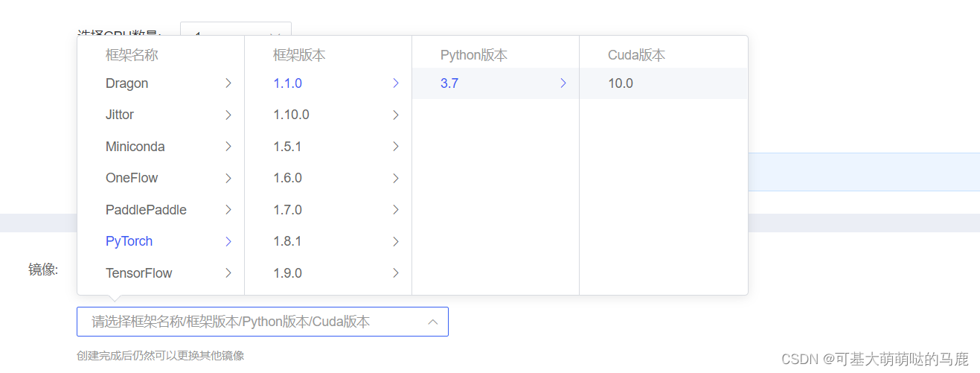Click the Cuda版本 column header text
The height and width of the screenshot is (373, 980).
point(637,55)
